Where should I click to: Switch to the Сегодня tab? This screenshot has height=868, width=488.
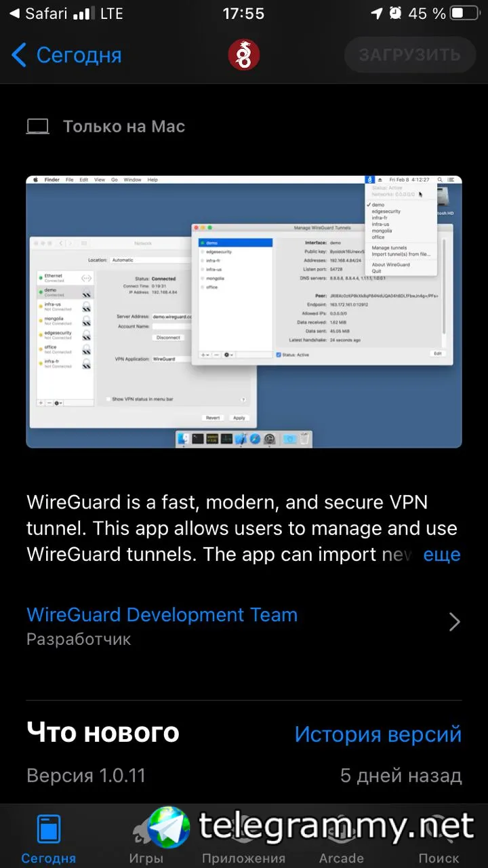[49, 838]
